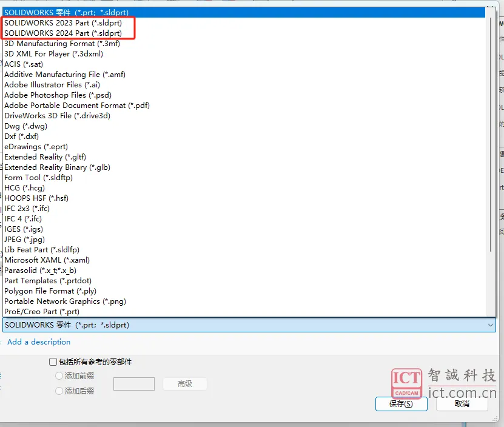Select Extended Reality Binary (*.glb)
The image size is (504, 427).
tap(244, 167)
